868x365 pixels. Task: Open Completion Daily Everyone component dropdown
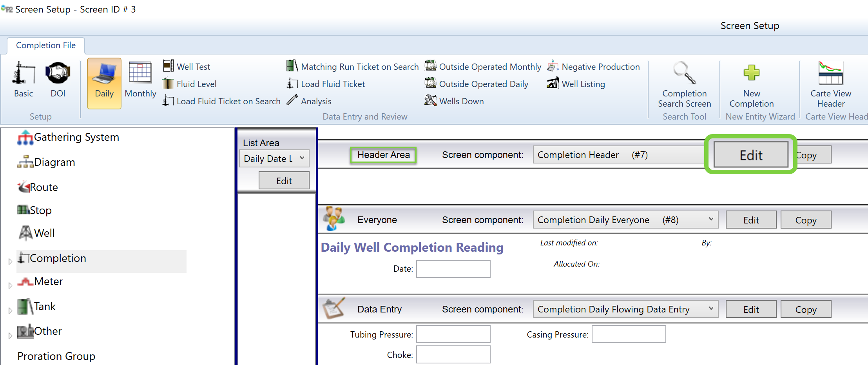pos(710,220)
